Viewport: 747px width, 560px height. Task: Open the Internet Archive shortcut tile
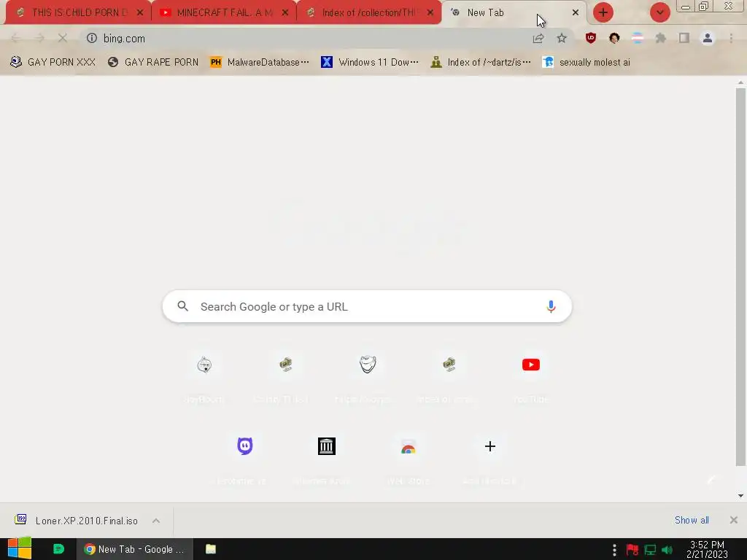point(326,446)
